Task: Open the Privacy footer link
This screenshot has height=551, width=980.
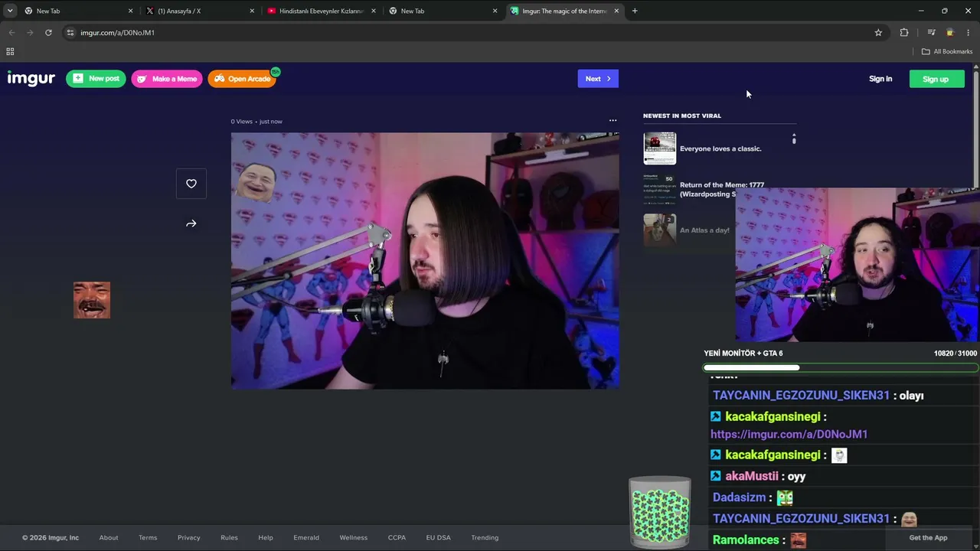Action: pyautogui.click(x=188, y=537)
